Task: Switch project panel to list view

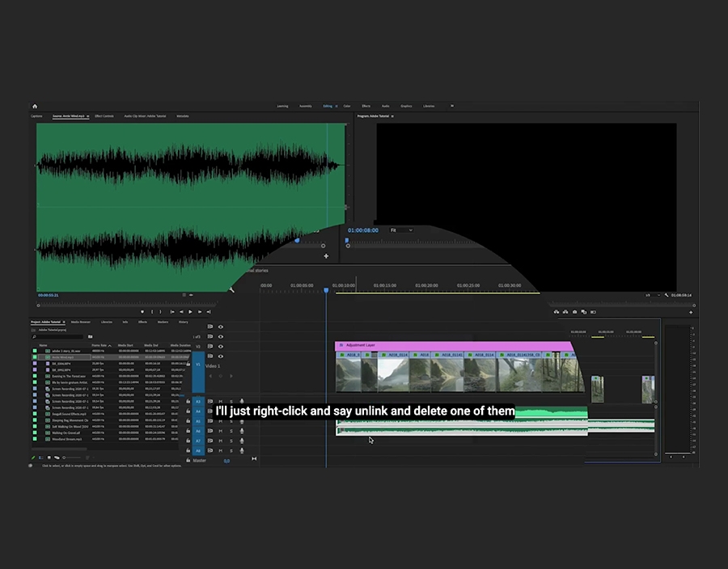Action: 41,457
